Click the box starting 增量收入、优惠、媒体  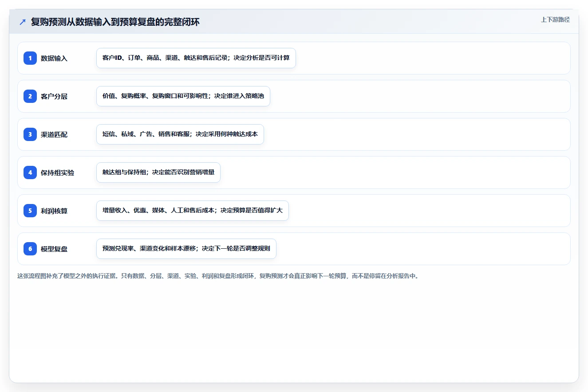193,211
